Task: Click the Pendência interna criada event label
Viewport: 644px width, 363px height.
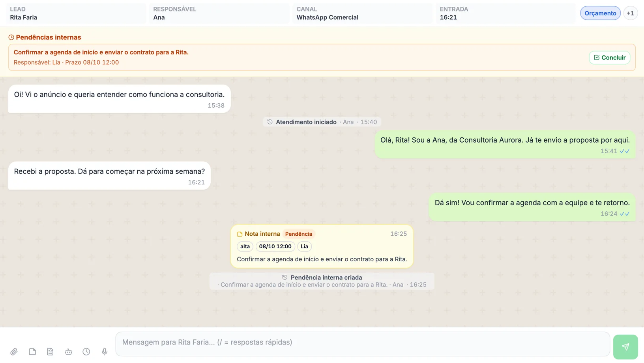Action: [326, 277]
